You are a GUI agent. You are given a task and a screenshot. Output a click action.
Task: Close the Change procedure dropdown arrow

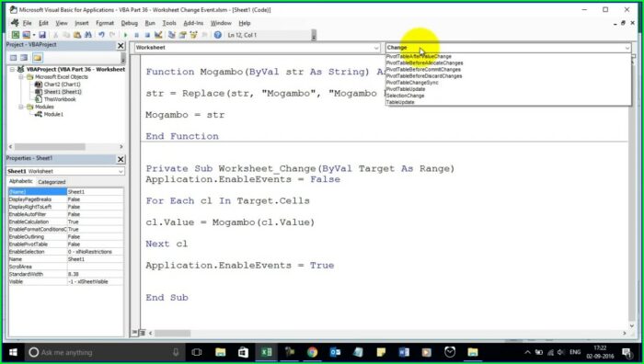[627, 48]
